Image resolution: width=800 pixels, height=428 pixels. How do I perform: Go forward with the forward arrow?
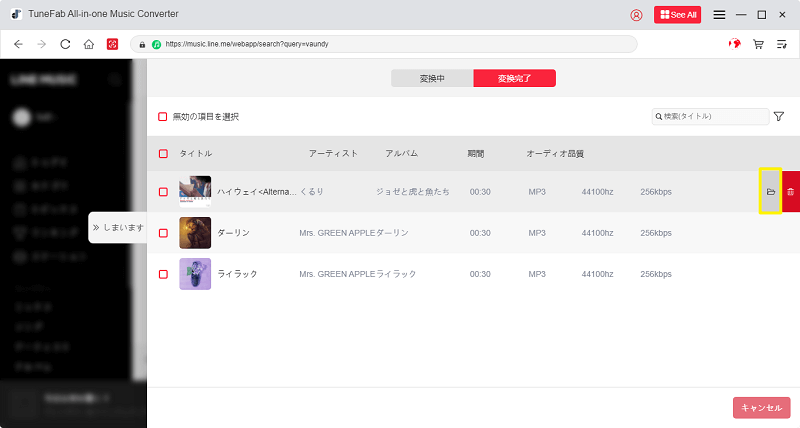click(42, 44)
